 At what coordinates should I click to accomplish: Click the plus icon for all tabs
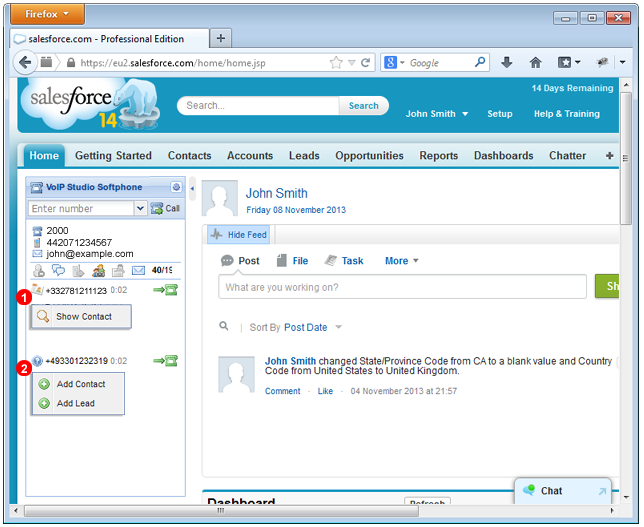coord(610,156)
